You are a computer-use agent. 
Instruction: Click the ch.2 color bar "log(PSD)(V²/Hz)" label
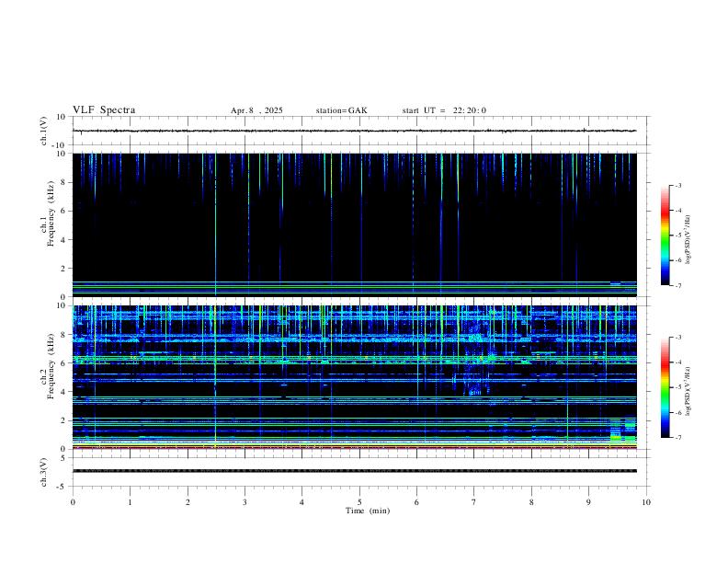point(688,392)
